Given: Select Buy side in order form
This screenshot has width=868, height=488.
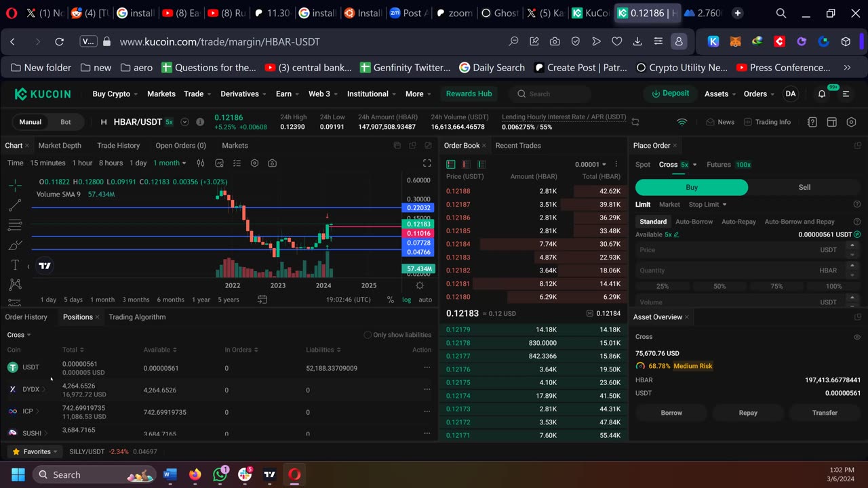Looking at the screenshot, I should pyautogui.click(x=692, y=187).
